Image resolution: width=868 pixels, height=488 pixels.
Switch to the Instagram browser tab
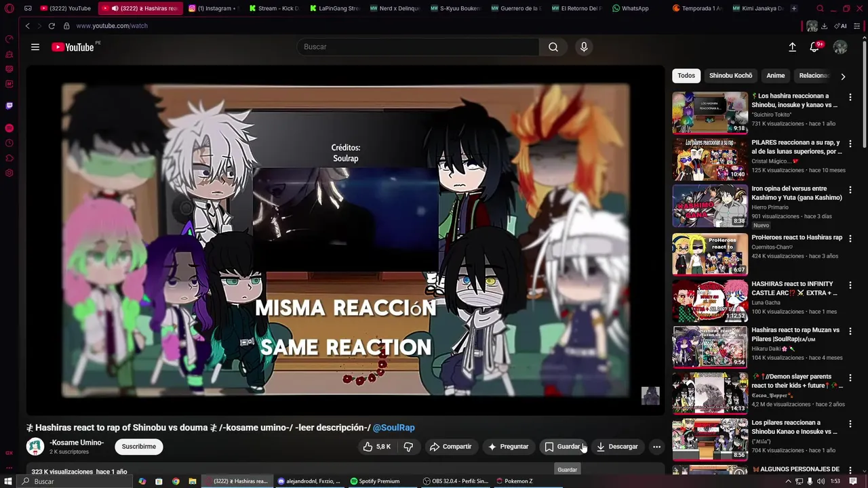tap(212, 9)
